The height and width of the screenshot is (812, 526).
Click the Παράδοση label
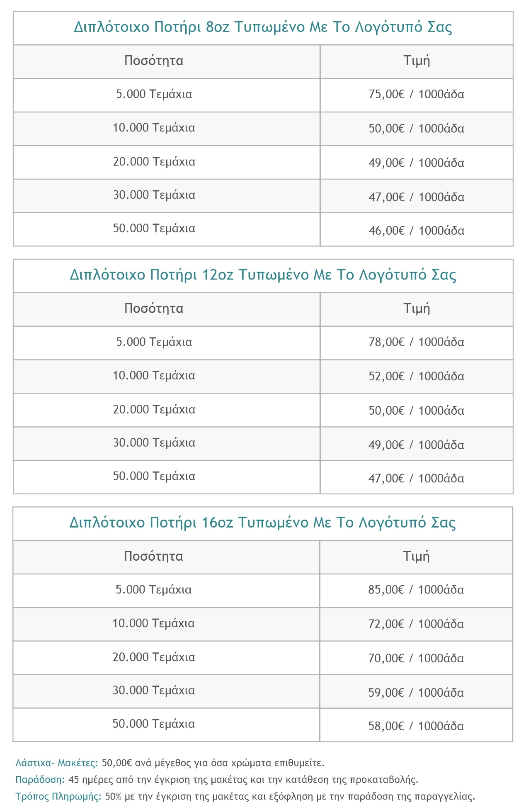tap(40, 780)
